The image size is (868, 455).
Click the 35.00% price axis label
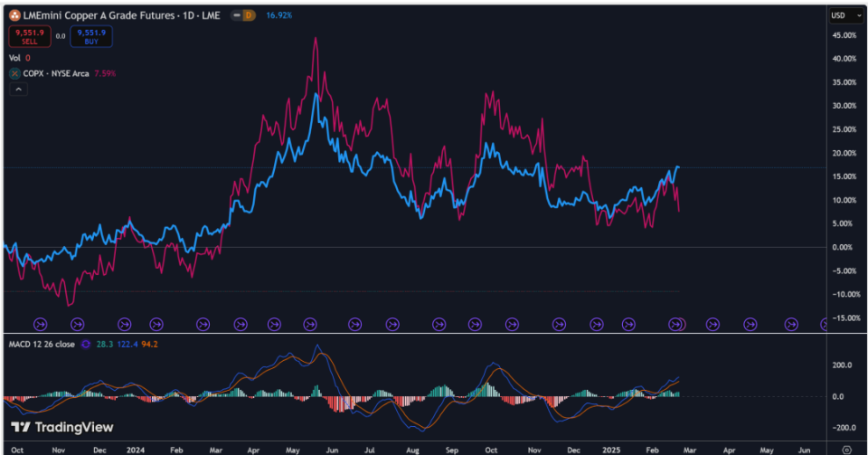click(844, 82)
